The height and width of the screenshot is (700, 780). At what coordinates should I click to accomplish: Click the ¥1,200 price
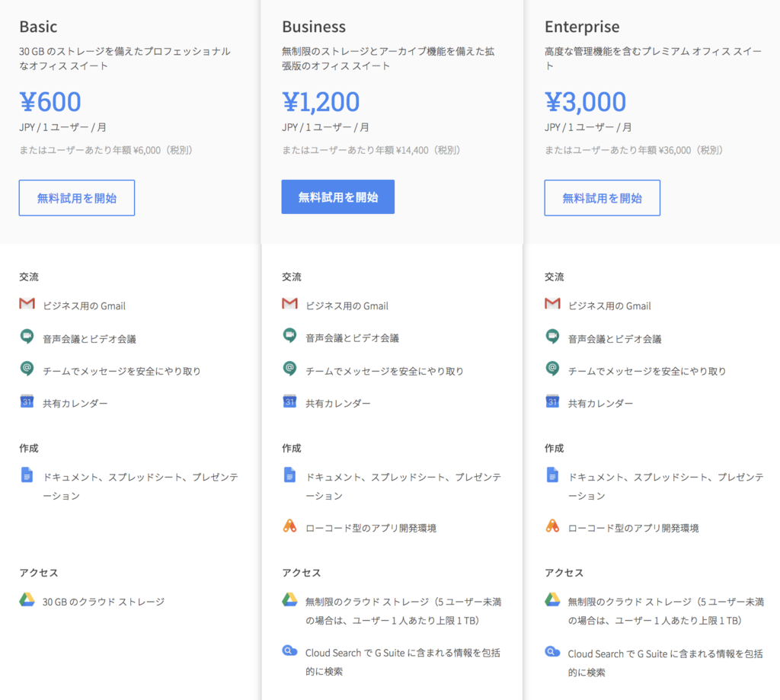(321, 101)
